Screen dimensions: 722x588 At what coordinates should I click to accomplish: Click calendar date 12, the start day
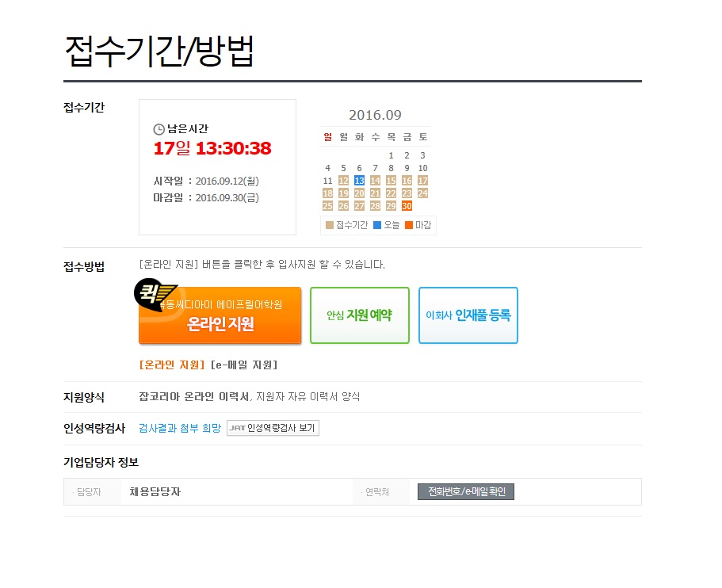[x=343, y=181]
